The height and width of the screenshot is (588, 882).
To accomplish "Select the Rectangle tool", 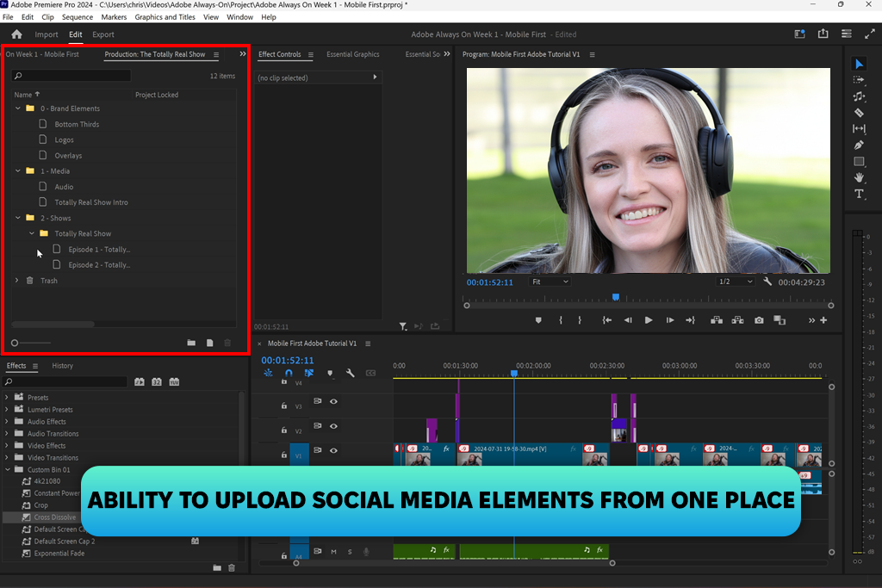I will pos(859,161).
